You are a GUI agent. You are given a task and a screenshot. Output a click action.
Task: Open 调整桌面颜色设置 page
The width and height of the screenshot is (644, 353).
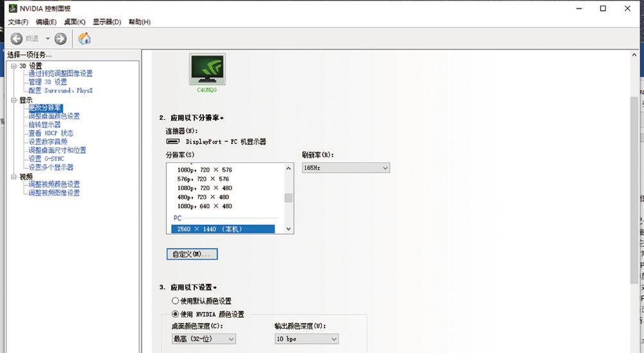55,116
